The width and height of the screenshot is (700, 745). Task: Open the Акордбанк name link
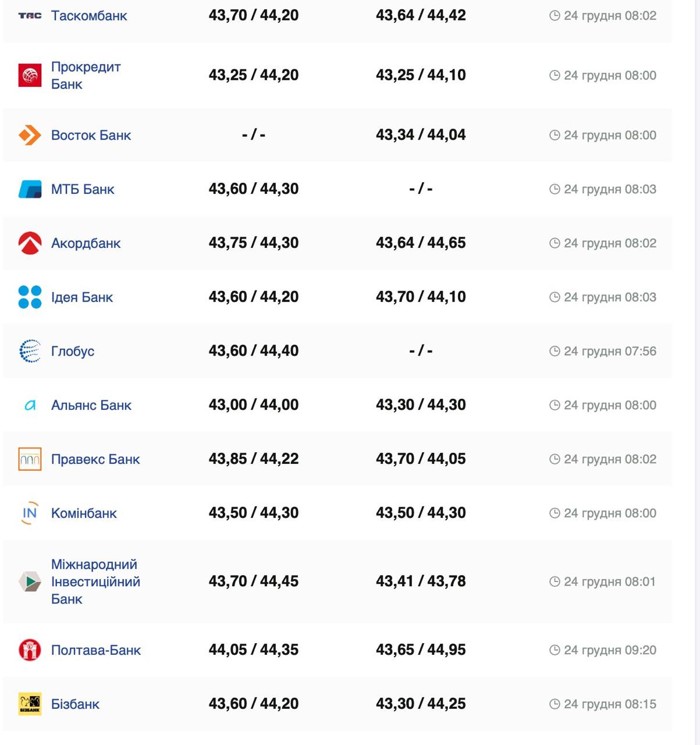pyautogui.click(x=86, y=243)
